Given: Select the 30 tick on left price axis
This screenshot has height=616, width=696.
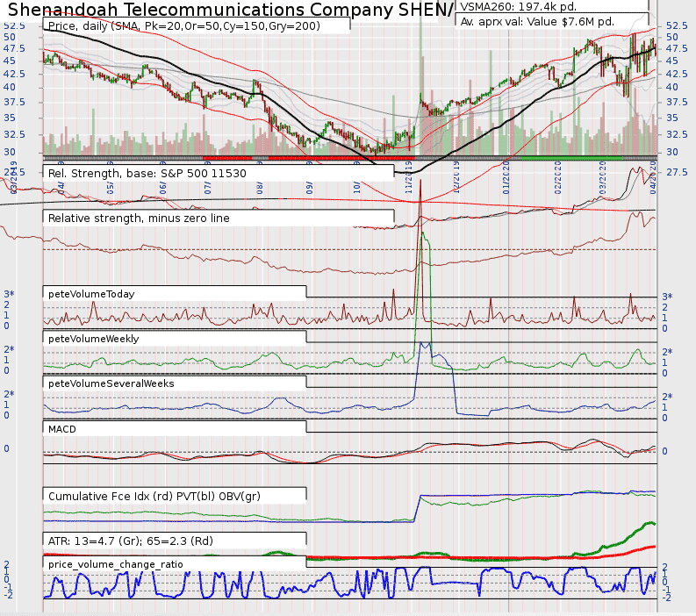Looking at the screenshot, I should (x=10, y=152).
